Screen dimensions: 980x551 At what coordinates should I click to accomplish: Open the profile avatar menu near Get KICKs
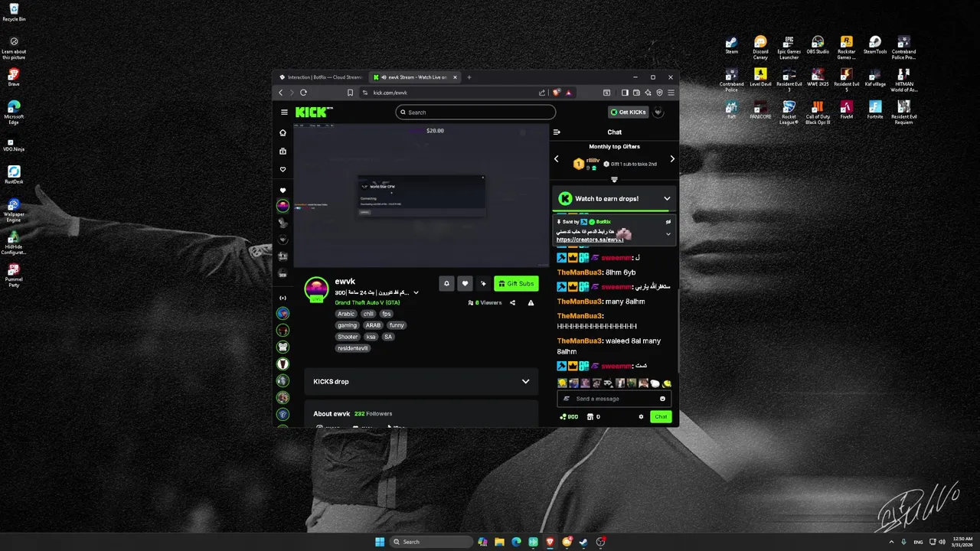[658, 112]
